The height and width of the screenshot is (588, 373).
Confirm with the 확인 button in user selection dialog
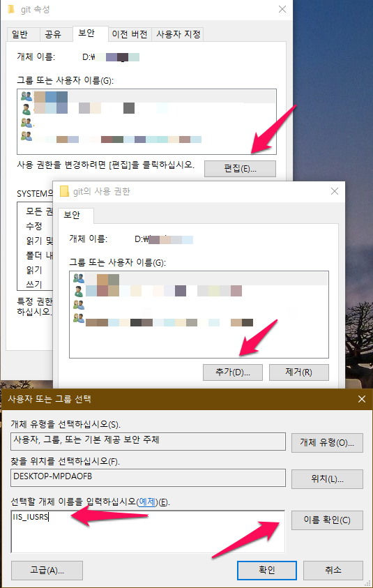(267, 571)
